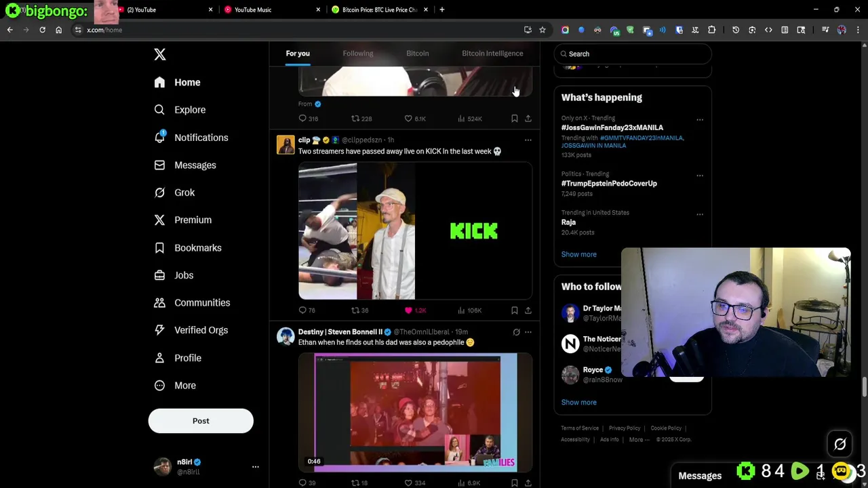Bookmark this page with star icon
Image resolution: width=868 pixels, height=488 pixels.
click(x=542, y=30)
